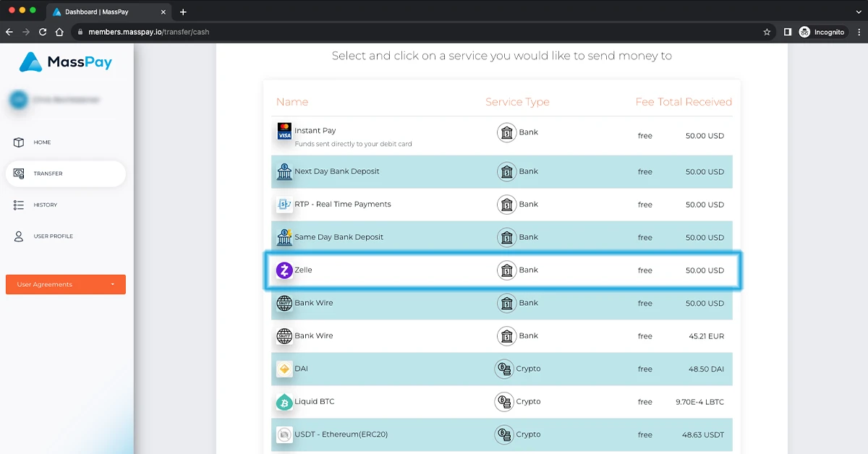Open the Home menu item

(x=42, y=142)
